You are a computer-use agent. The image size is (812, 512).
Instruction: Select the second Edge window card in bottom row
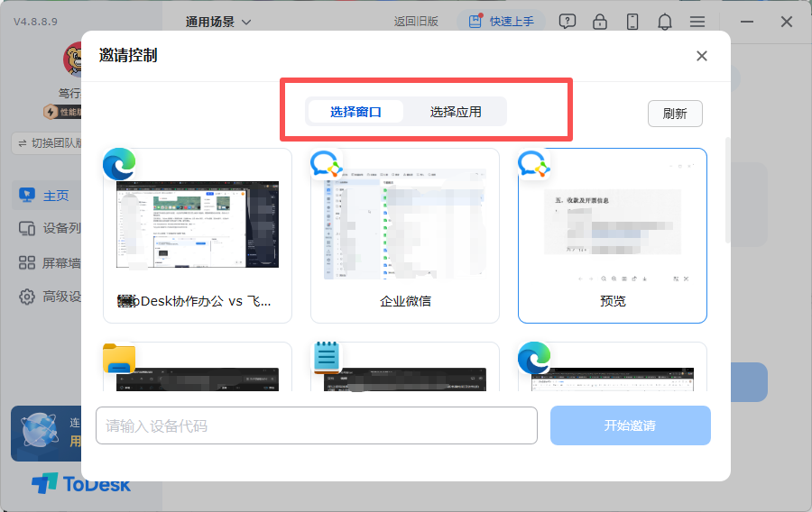[x=613, y=366]
